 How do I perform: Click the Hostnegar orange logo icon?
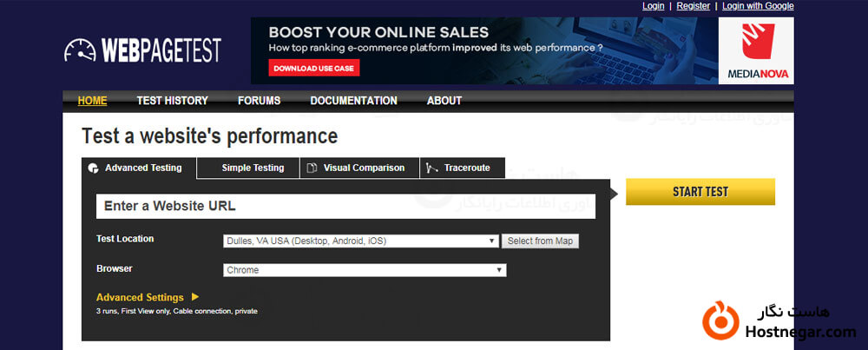tap(720, 319)
